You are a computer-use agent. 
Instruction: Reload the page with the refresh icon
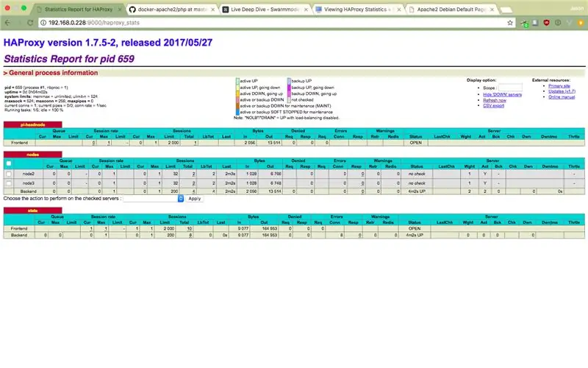click(x=30, y=23)
